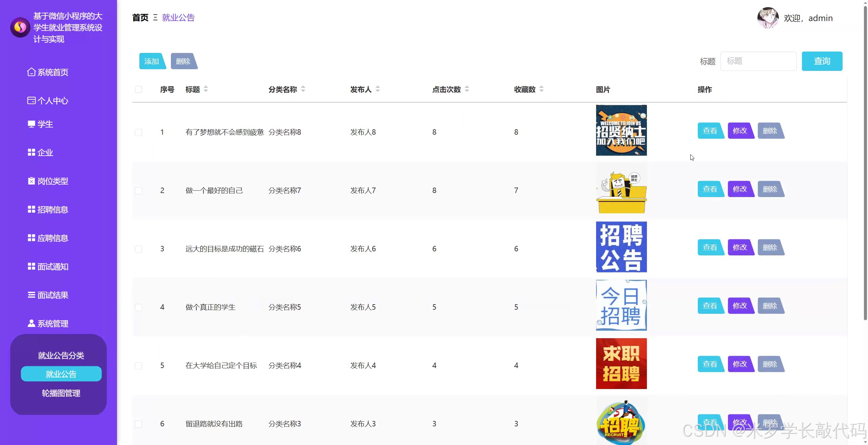
Task: Check the box for row 做个真正的学生
Action: [x=138, y=307]
